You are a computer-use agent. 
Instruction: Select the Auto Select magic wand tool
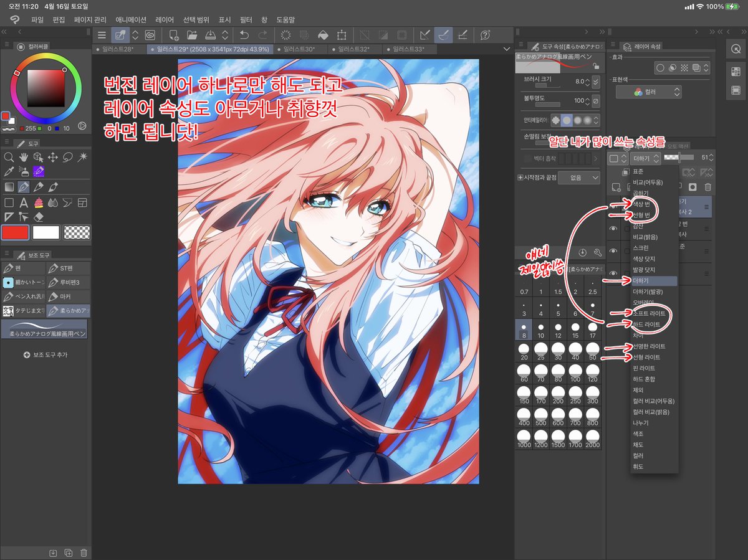click(83, 157)
